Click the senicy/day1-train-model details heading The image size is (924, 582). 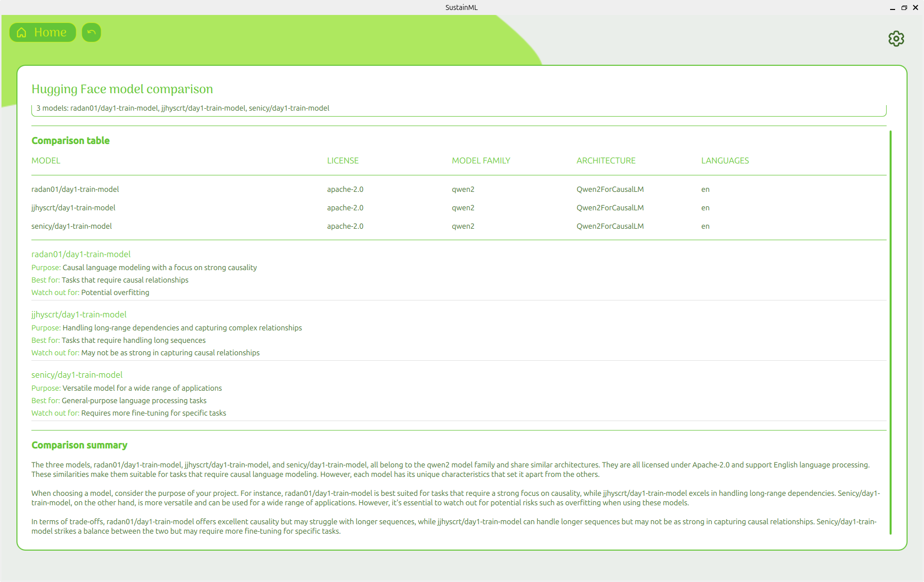pyautogui.click(x=77, y=375)
